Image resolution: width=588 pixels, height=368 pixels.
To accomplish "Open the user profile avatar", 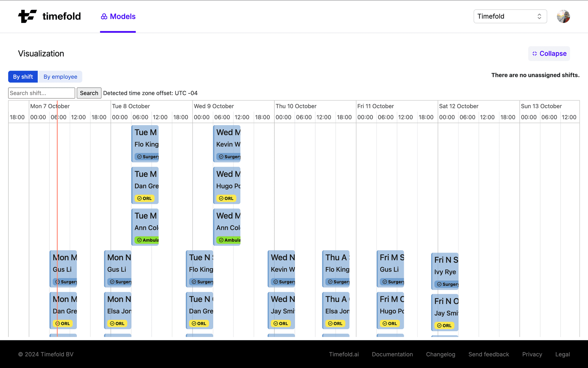I will tap(563, 16).
